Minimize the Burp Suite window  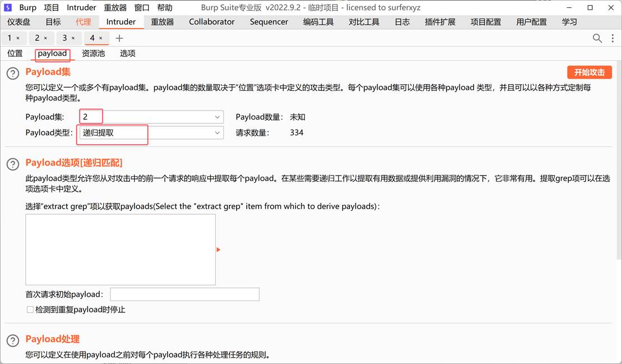[x=569, y=7]
